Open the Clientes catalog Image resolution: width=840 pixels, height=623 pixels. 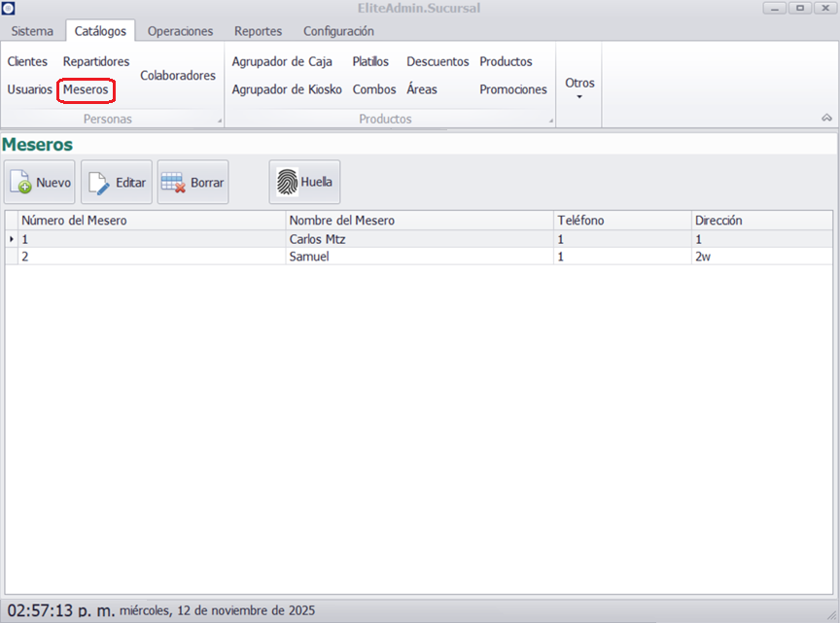[x=27, y=61]
